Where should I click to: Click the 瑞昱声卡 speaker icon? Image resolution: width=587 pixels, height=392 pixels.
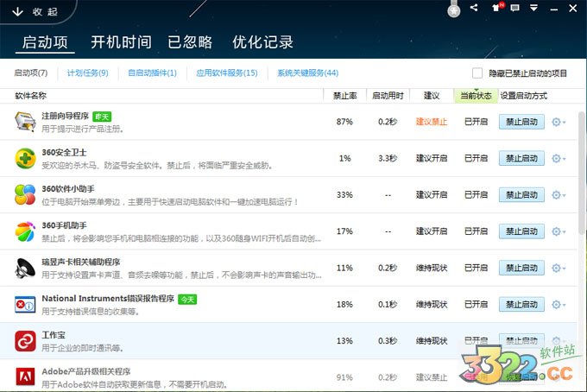(x=25, y=268)
